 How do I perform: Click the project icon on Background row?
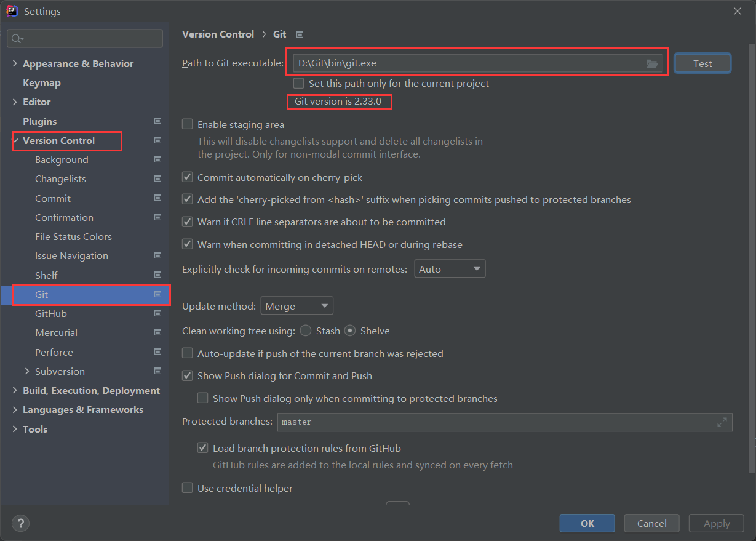[x=157, y=159]
